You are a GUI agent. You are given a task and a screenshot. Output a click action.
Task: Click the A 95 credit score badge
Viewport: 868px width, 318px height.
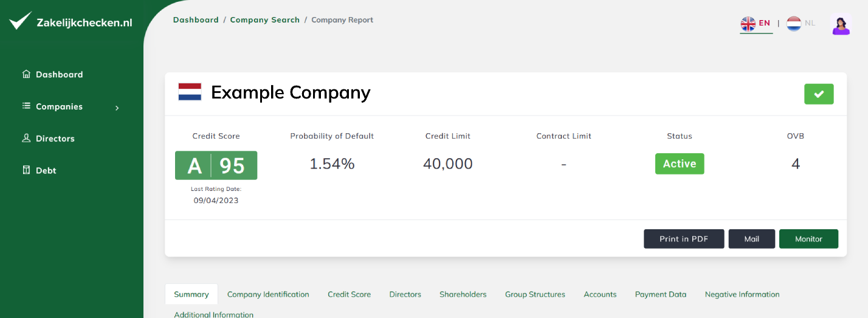click(x=216, y=165)
